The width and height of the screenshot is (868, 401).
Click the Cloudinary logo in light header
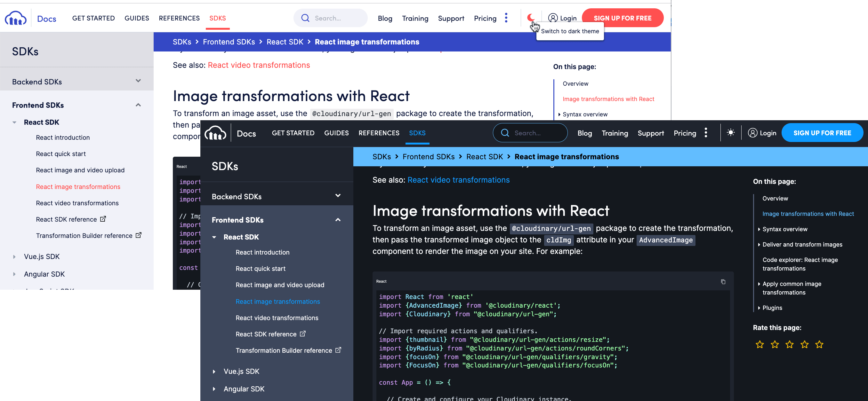pos(15,18)
